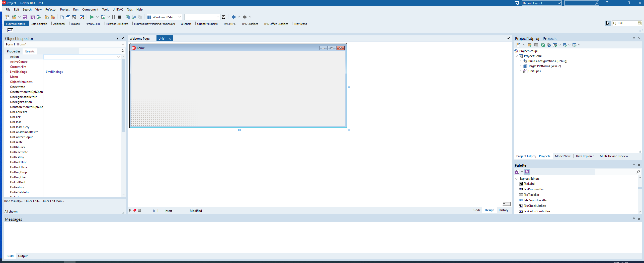Click the Run Without Debugging icon
644x263 pixels.
point(103,17)
